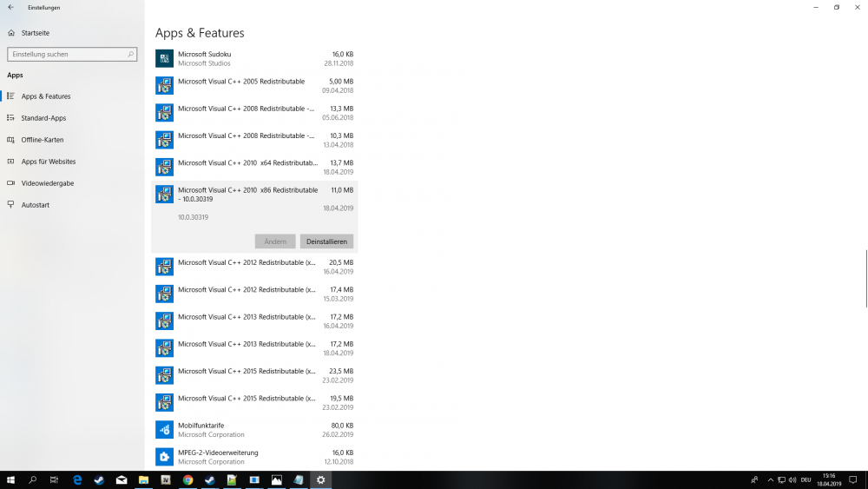Open the Photos app in the taskbar
The height and width of the screenshot is (489, 868).
click(x=276, y=480)
